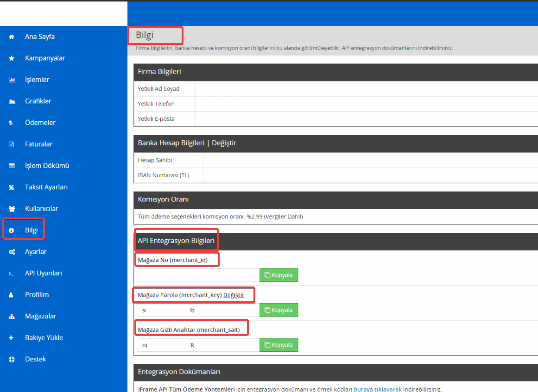
Task: Select Grafikler in the sidebar
Action: click(38, 101)
